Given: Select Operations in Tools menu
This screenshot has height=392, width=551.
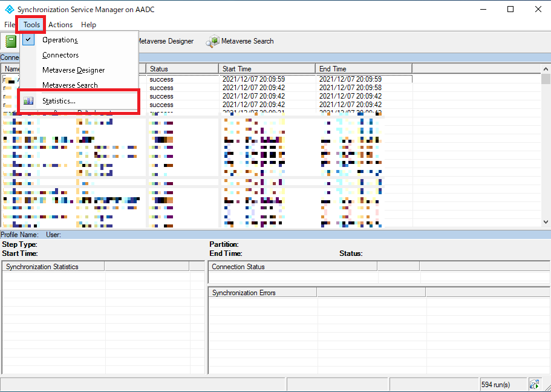Looking at the screenshot, I should (79, 40).
